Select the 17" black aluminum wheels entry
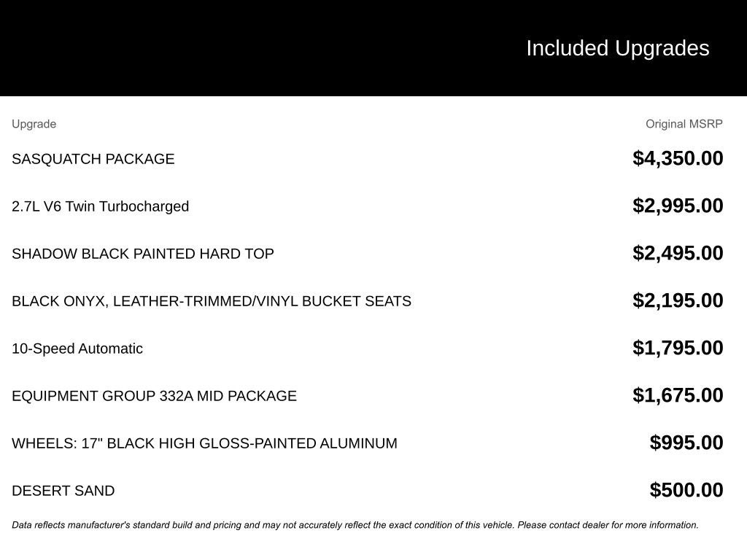The width and height of the screenshot is (747, 560). (x=204, y=443)
